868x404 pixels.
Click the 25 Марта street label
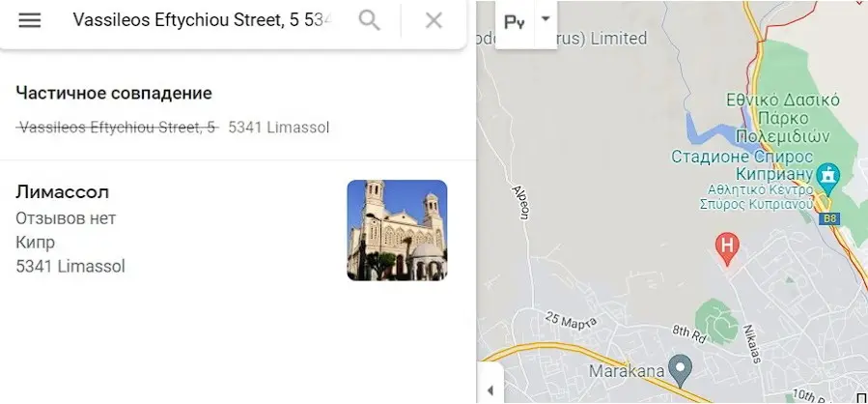(571, 320)
